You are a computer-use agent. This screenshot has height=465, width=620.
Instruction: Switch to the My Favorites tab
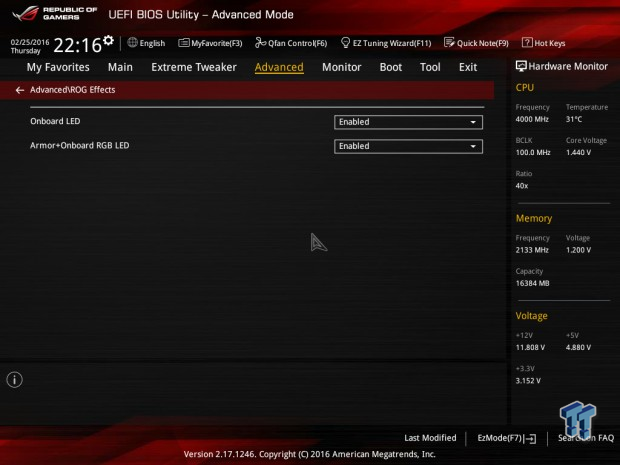coord(58,67)
